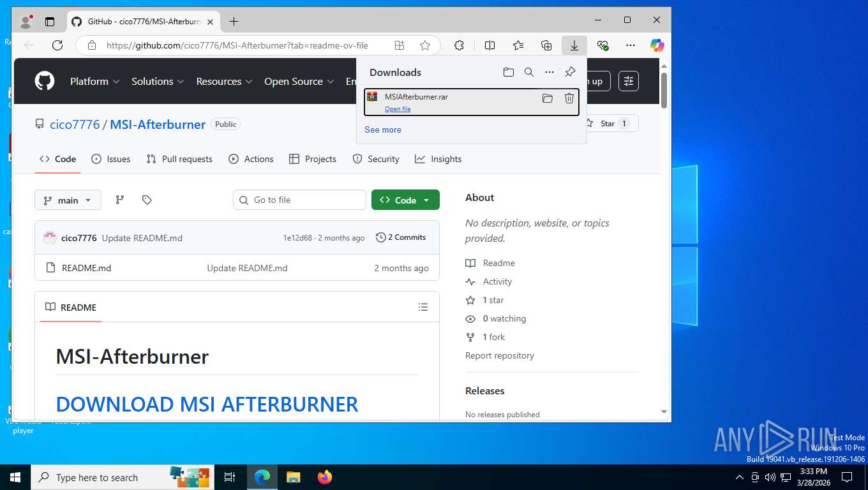View the 2 Commits history

point(401,237)
